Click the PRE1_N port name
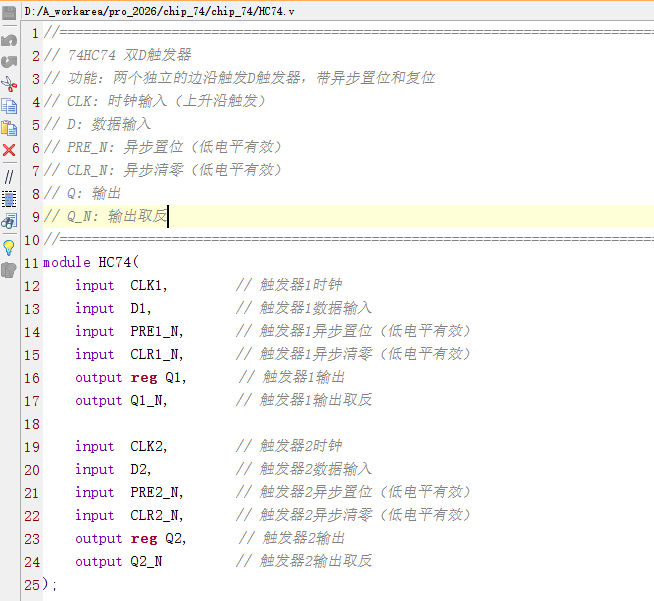Viewport: 654px width, 601px height. point(156,331)
